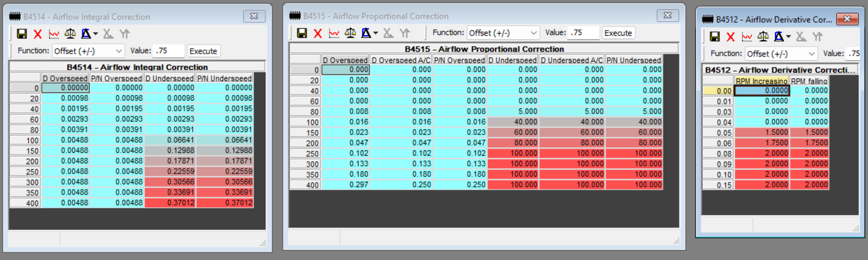This screenshot has width=868, height=260.
Task: Click the A display style icon in B4512 window
Action: click(x=779, y=37)
